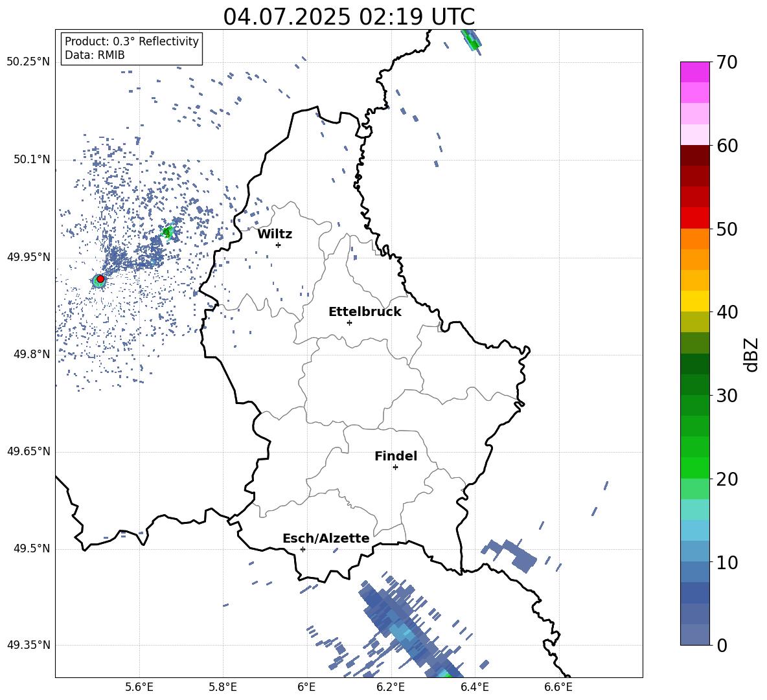Click the Product: 0.3° Reflectivity label
Viewport: 767px width, 700px height.
click(132, 41)
